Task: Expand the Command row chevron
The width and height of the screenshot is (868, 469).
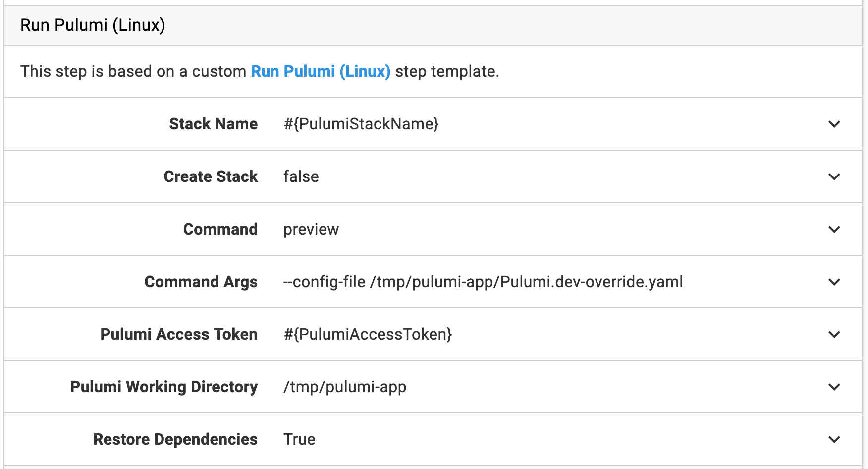Action: coord(834,229)
